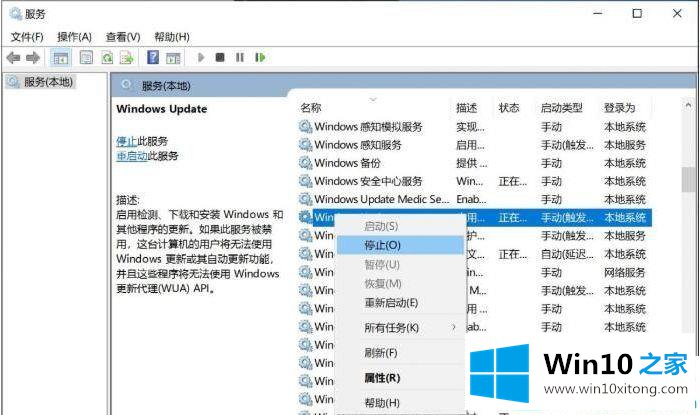
Task: Open the 帮助(H) menu in menu bar
Action: [x=172, y=37]
